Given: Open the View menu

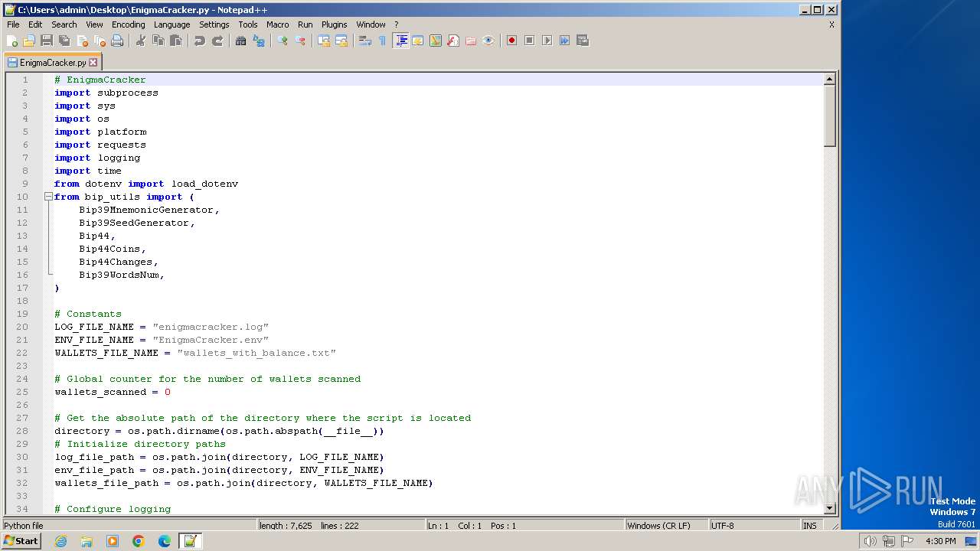Looking at the screenshot, I should click(94, 24).
